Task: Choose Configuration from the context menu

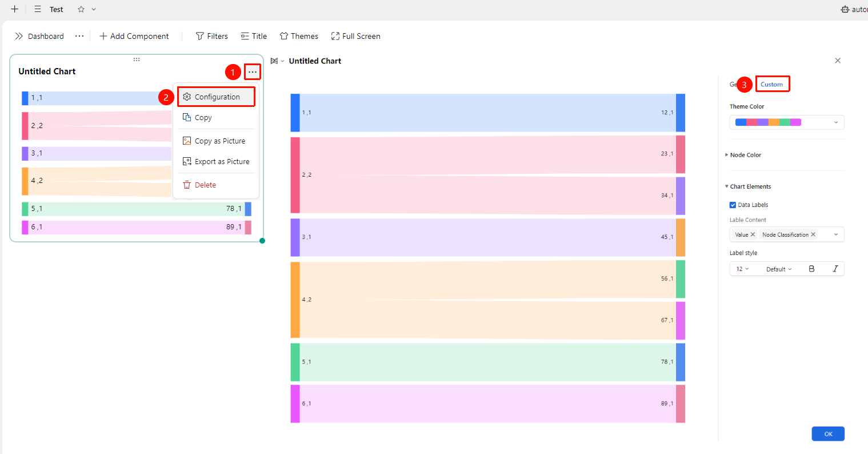Action: pyautogui.click(x=216, y=97)
